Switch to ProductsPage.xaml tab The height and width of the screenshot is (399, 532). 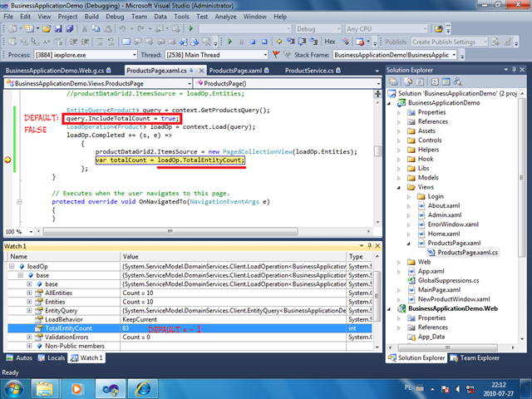tap(239, 71)
